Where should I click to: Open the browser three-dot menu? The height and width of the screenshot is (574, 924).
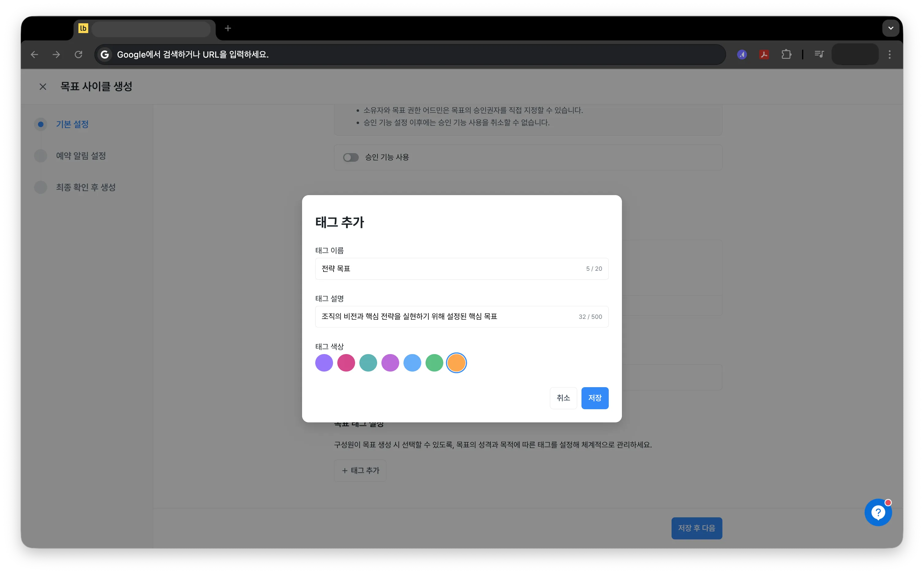click(x=889, y=54)
